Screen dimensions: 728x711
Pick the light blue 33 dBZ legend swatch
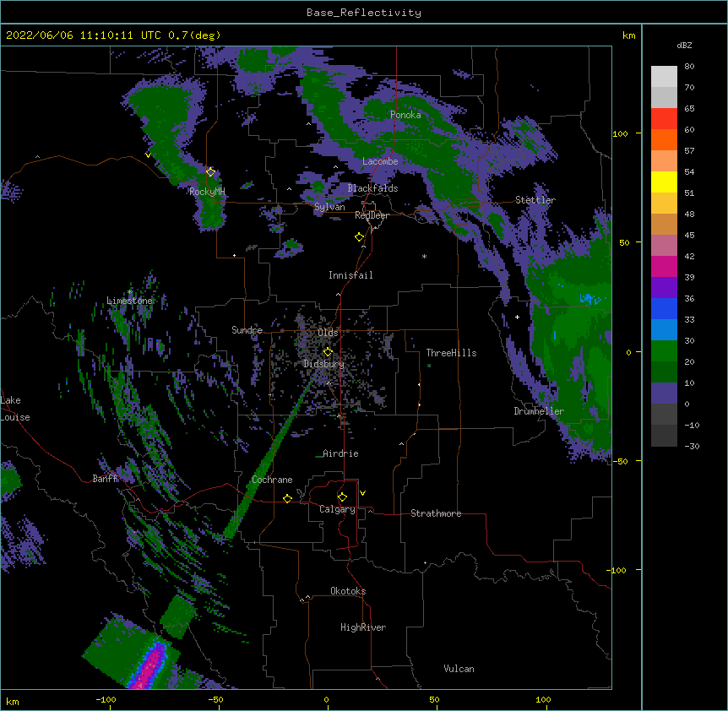coord(664,330)
